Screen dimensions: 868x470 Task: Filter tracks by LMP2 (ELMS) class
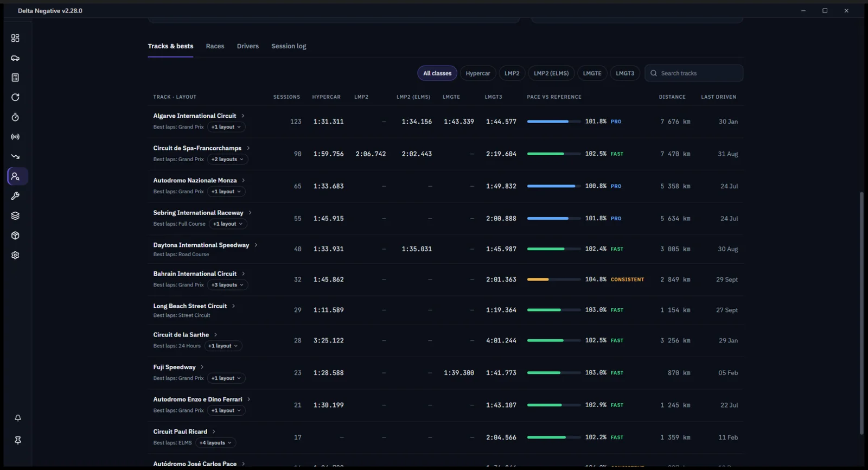551,73
